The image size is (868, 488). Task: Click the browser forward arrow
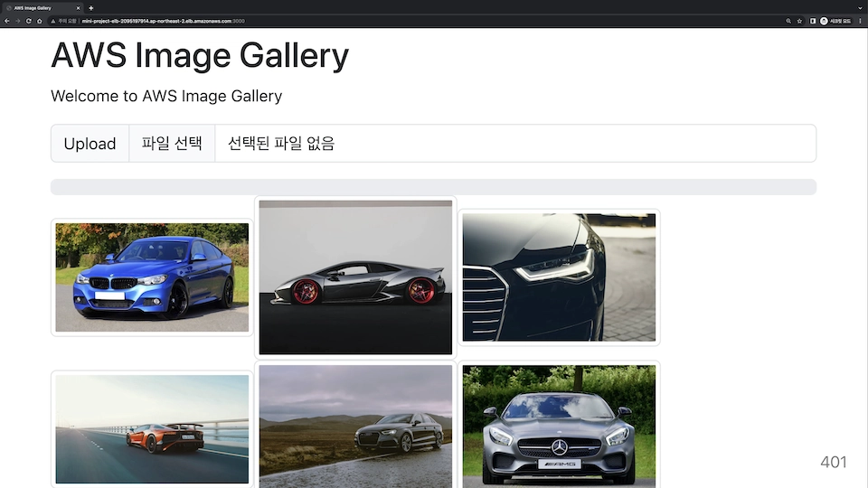coord(17,20)
